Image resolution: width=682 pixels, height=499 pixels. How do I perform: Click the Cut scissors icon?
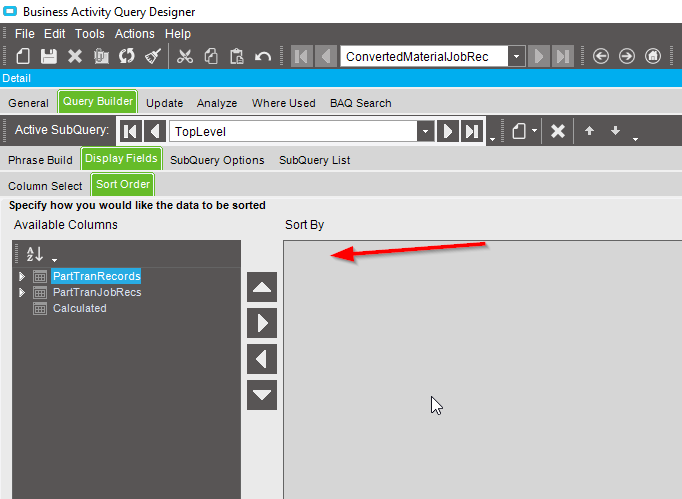coord(184,56)
